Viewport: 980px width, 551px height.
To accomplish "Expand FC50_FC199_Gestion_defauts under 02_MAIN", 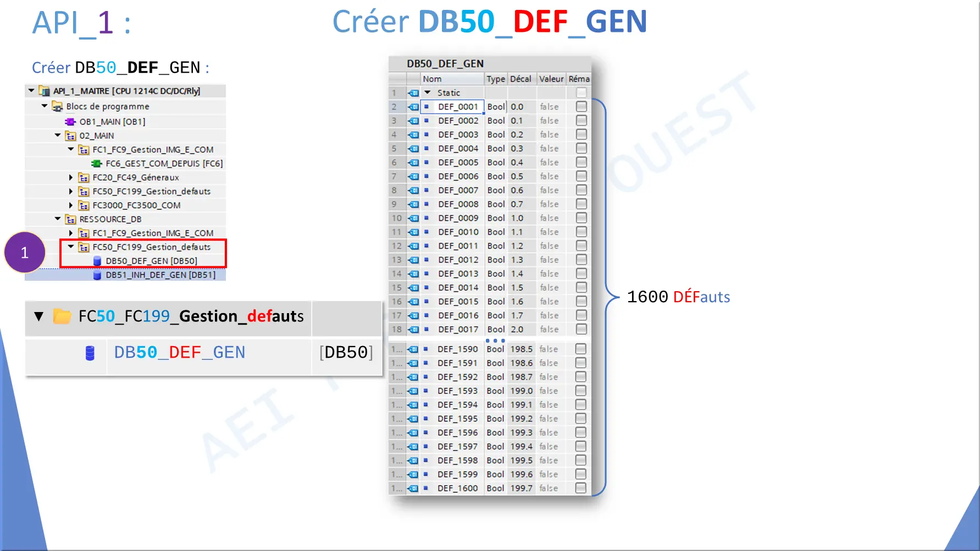I will (x=71, y=191).
